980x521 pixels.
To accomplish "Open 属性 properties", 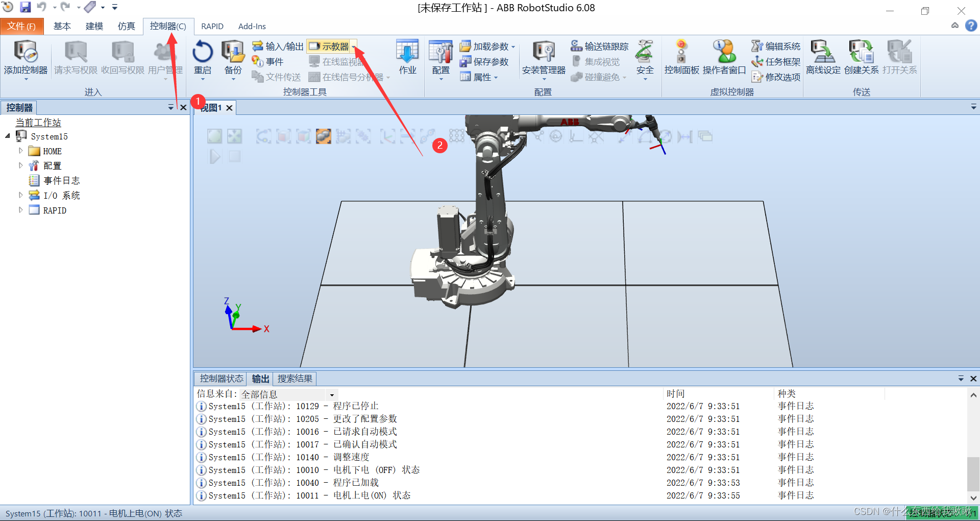I will coord(479,77).
